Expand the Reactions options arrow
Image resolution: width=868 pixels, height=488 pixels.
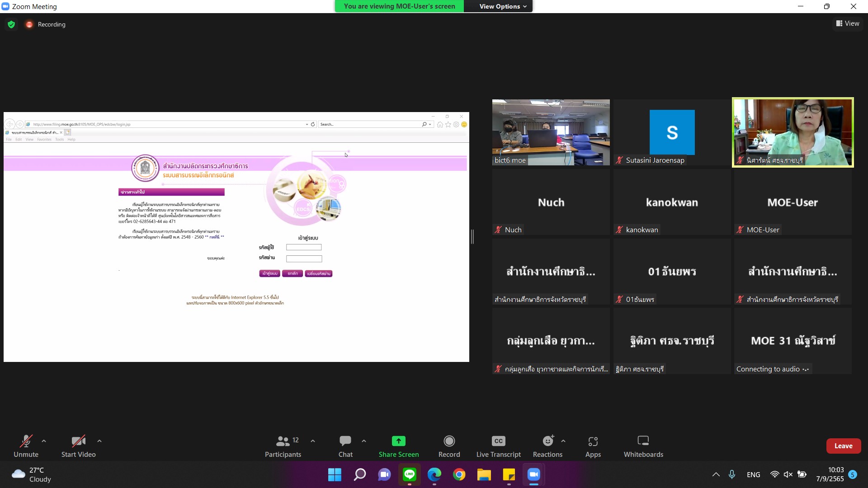[563, 441]
